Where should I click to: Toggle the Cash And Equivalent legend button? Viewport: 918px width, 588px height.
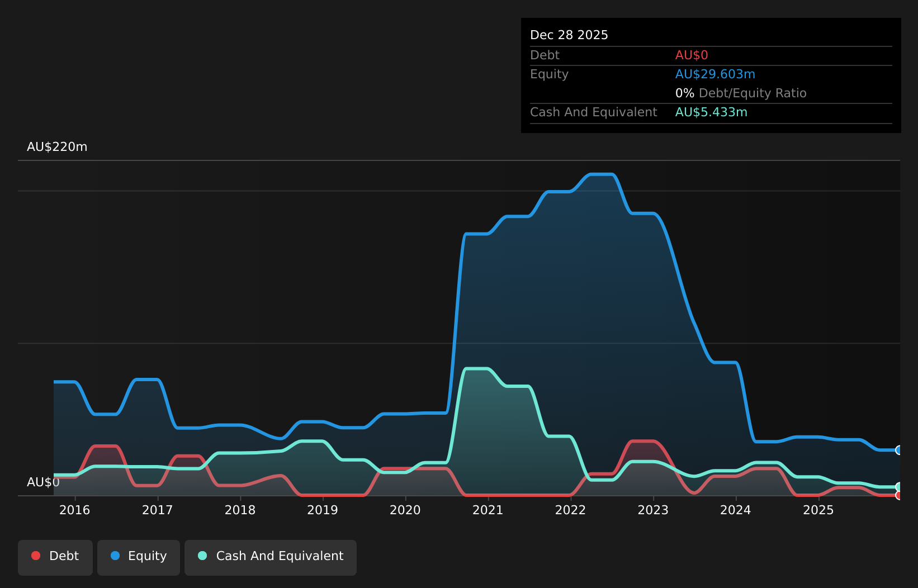click(271, 557)
